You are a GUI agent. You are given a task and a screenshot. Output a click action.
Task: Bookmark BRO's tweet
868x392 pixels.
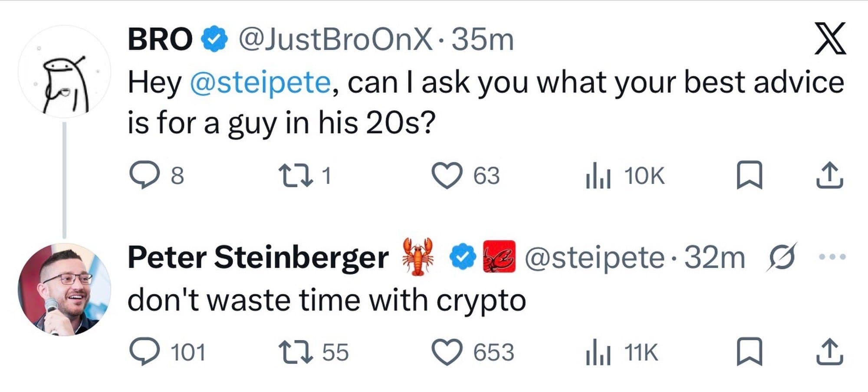(749, 176)
